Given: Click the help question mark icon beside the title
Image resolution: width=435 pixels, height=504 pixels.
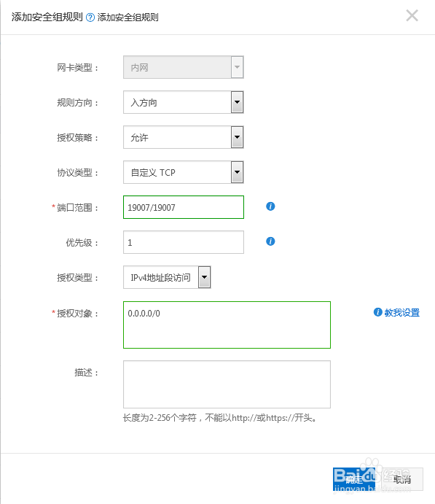Looking at the screenshot, I should pyautogui.click(x=90, y=18).
